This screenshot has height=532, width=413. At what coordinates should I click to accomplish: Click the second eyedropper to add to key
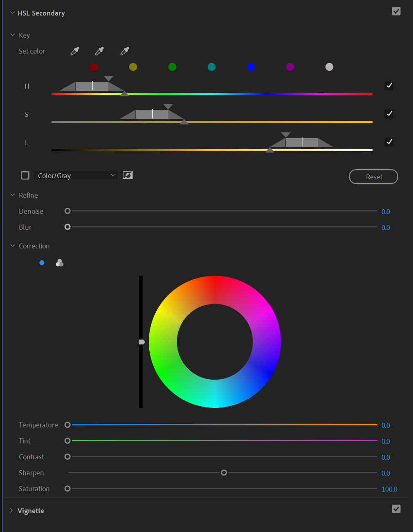tap(99, 51)
